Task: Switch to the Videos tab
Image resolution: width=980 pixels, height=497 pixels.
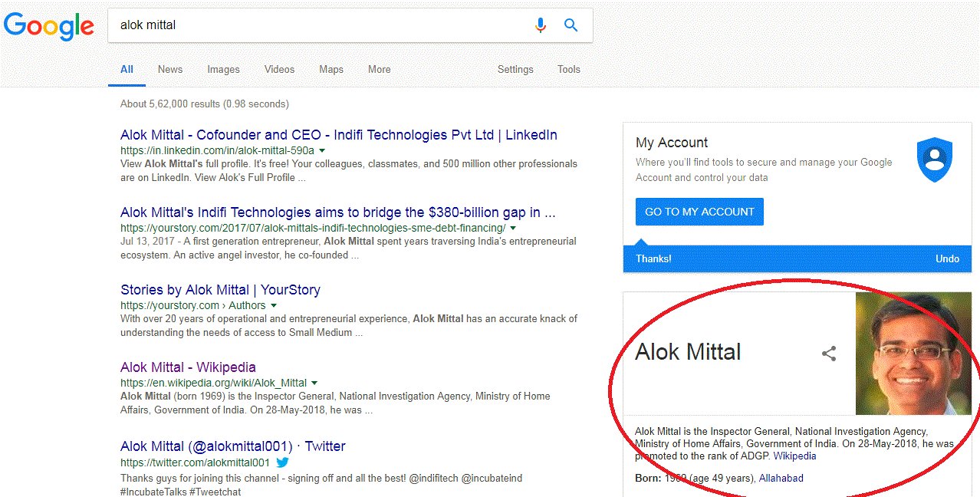Action: [279, 69]
